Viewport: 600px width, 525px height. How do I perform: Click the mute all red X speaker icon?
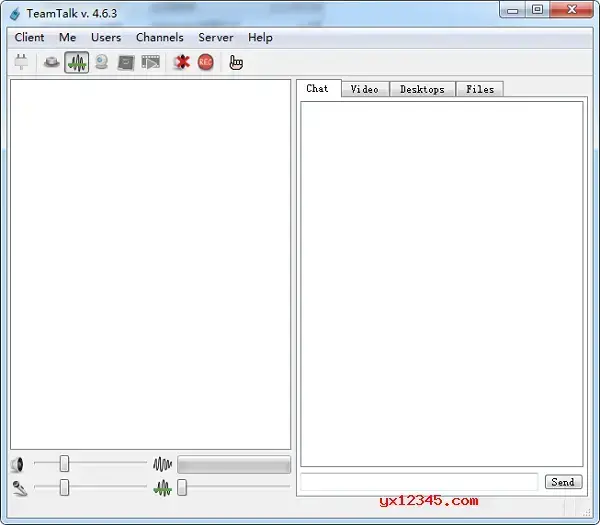(181, 62)
